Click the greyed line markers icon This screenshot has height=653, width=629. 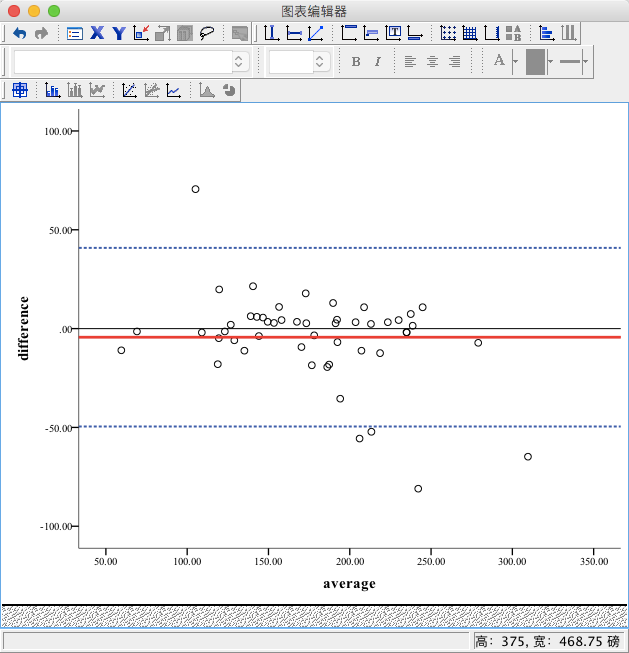pos(97,90)
